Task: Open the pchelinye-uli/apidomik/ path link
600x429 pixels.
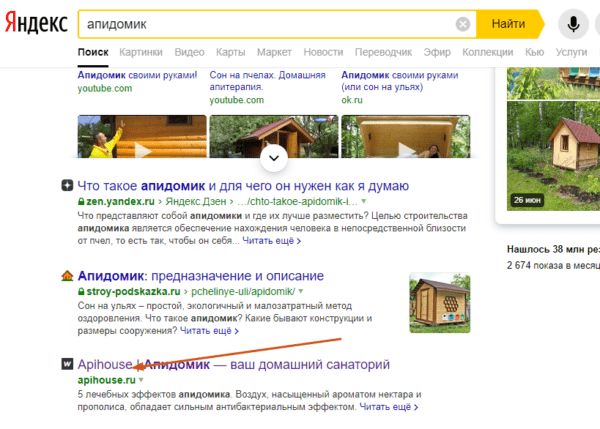Action: (243, 292)
